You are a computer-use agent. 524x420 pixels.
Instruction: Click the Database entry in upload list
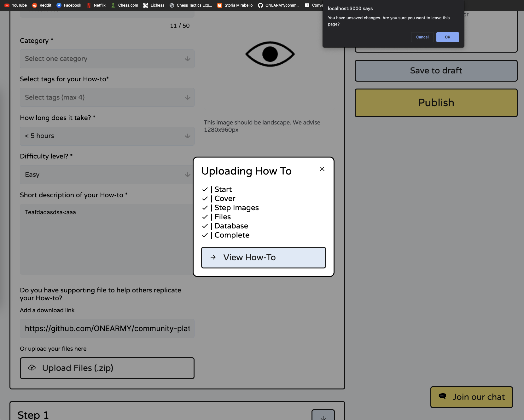[231, 226]
